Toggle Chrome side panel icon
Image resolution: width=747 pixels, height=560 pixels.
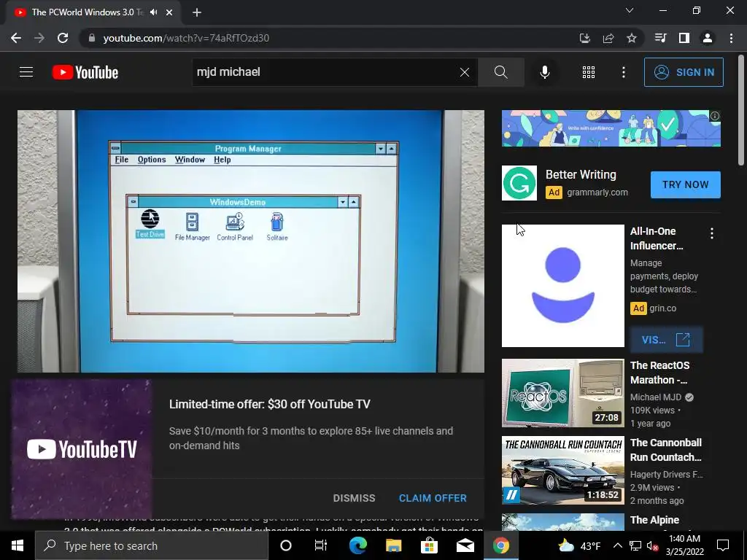coord(684,38)
